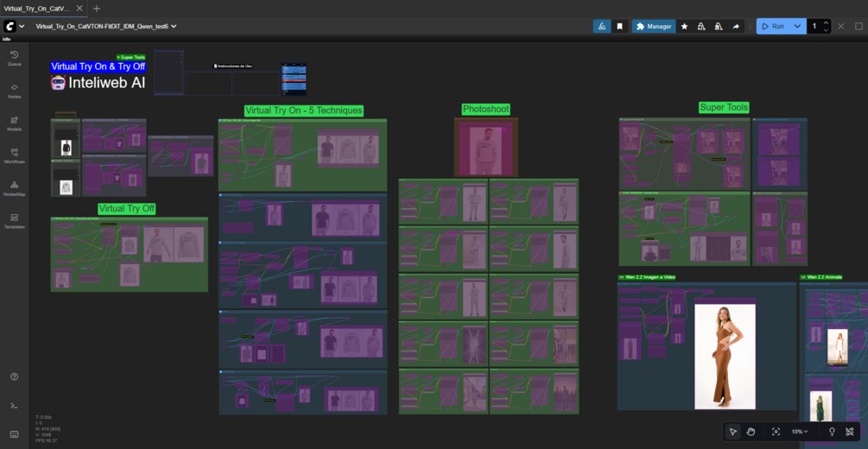Click the lightbulb icon in the canvas toolbar
The height and width of the screenshot is (449, 868).
point(832,432)
